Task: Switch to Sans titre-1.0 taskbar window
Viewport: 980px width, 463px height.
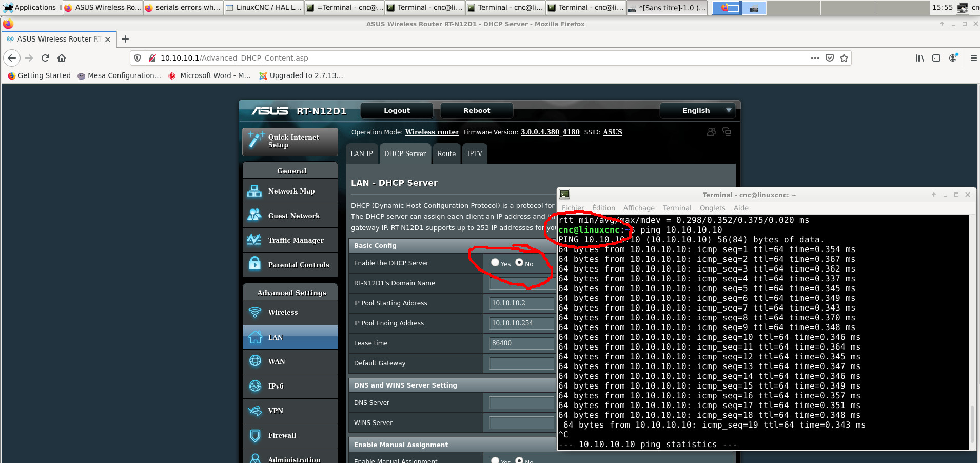Action: coord(667,7)
